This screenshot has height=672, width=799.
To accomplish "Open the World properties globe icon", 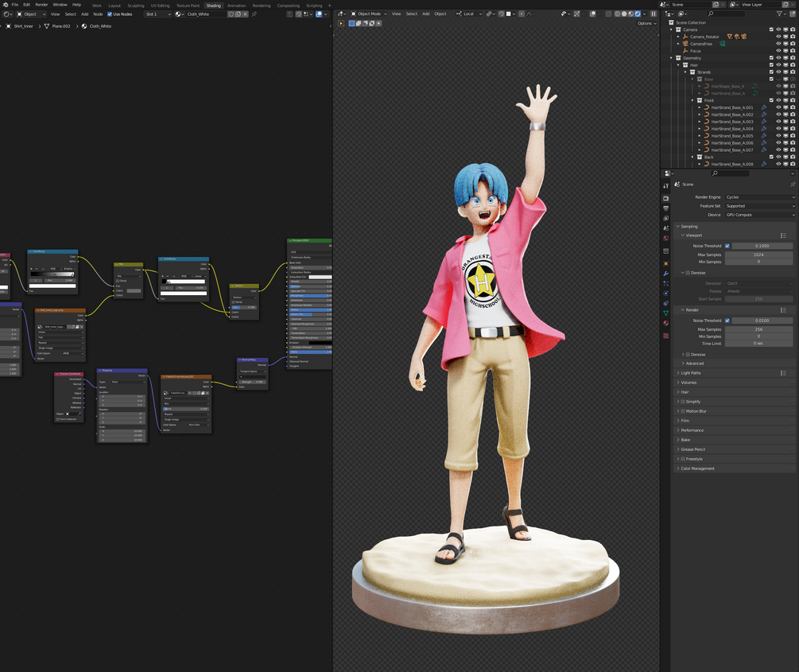I will tap(666, 238).
